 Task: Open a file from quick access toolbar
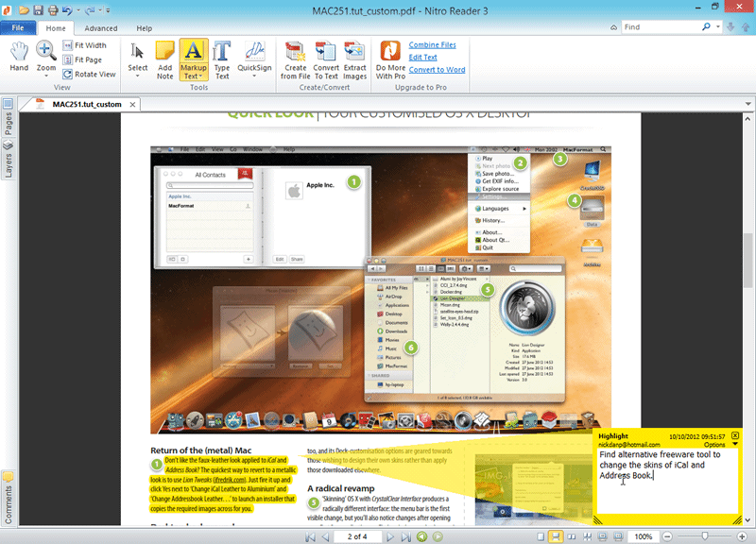tap(24, 9)
